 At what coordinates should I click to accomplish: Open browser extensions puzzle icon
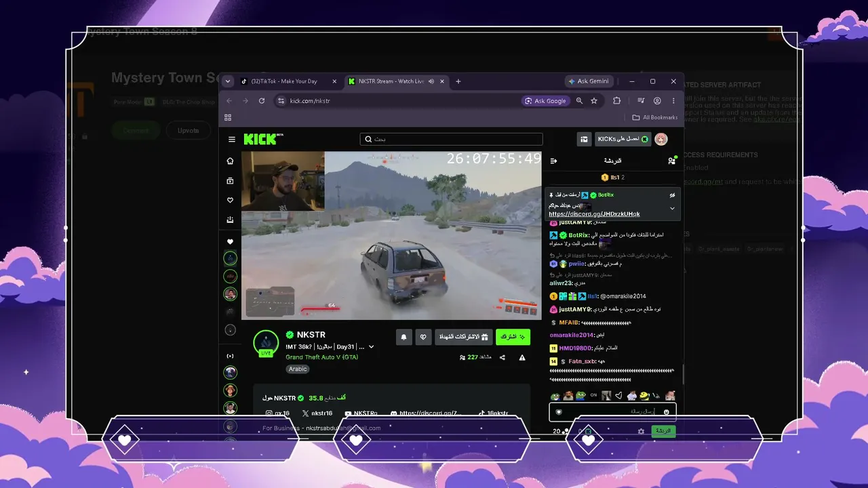click(616, 101)
